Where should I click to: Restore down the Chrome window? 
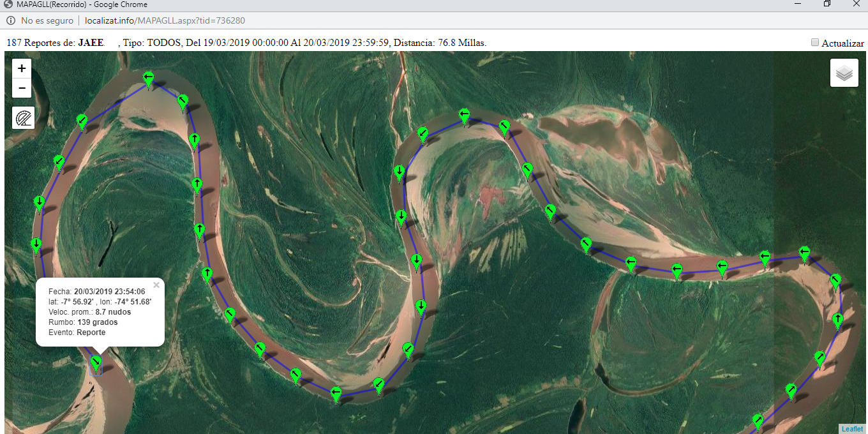click(x=827, y=4)
